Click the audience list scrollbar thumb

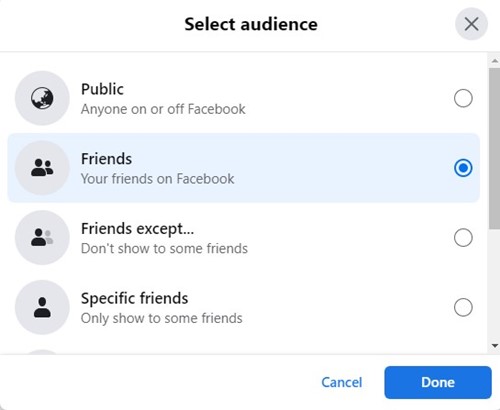[x=494, y=148]
